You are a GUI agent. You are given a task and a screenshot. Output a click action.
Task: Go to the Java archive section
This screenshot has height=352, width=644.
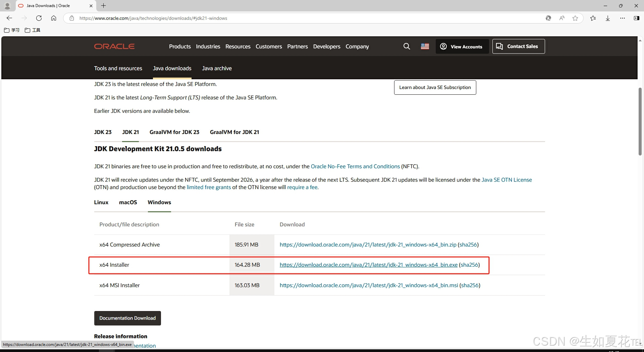[217, 68]
